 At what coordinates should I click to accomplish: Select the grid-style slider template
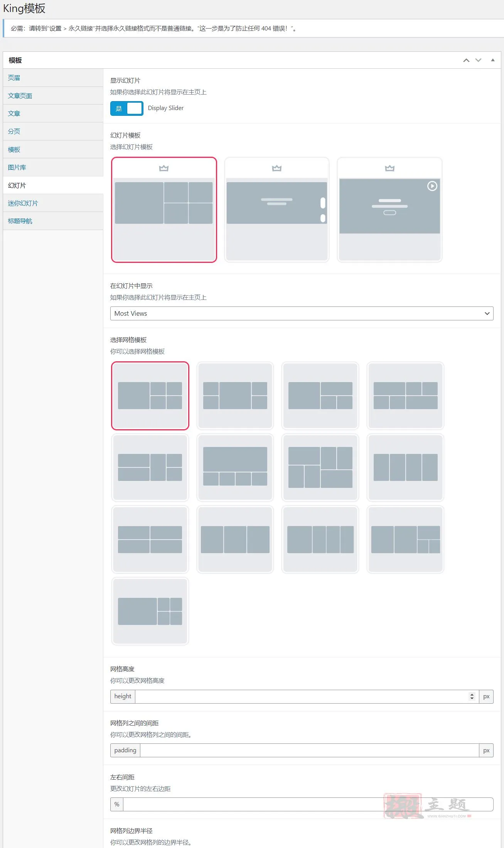point(164,210)
